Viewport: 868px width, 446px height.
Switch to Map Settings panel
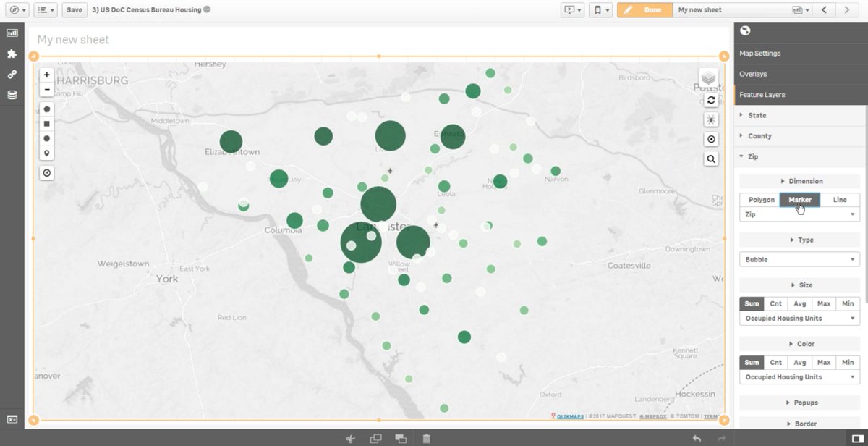click(x=759, y=53)
